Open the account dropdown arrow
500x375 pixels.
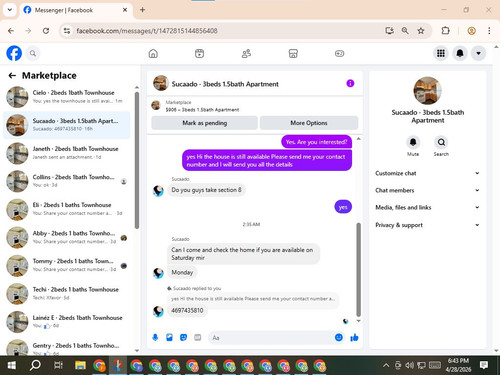(x=478, y=53)
